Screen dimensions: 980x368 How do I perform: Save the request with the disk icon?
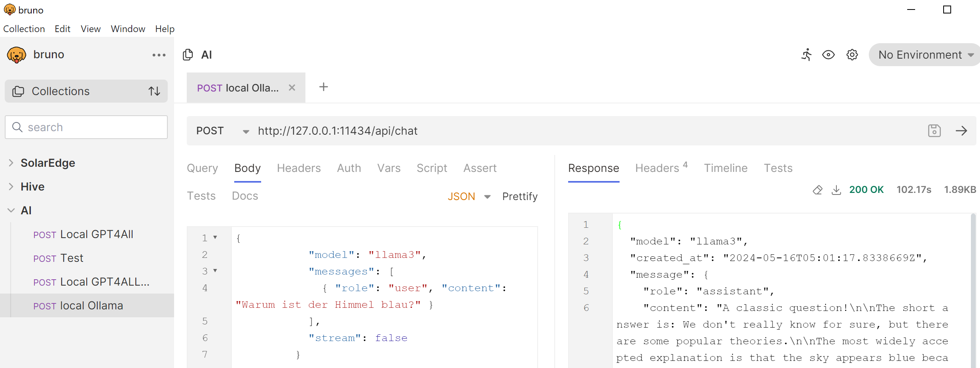click(935, 131)
